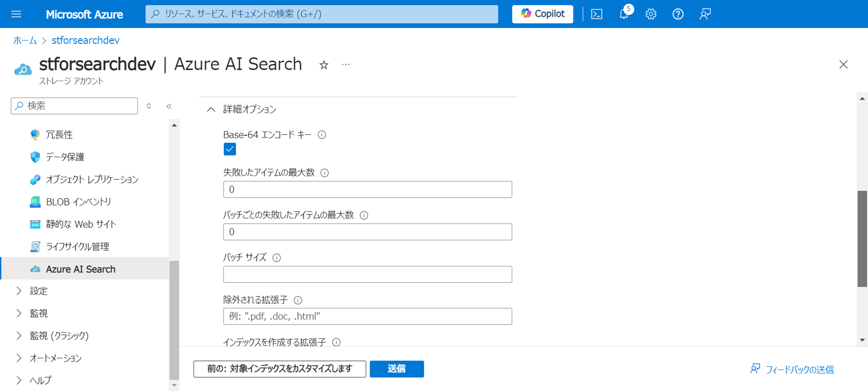Launch Cloud Shell terminal icon

(596, 14)
